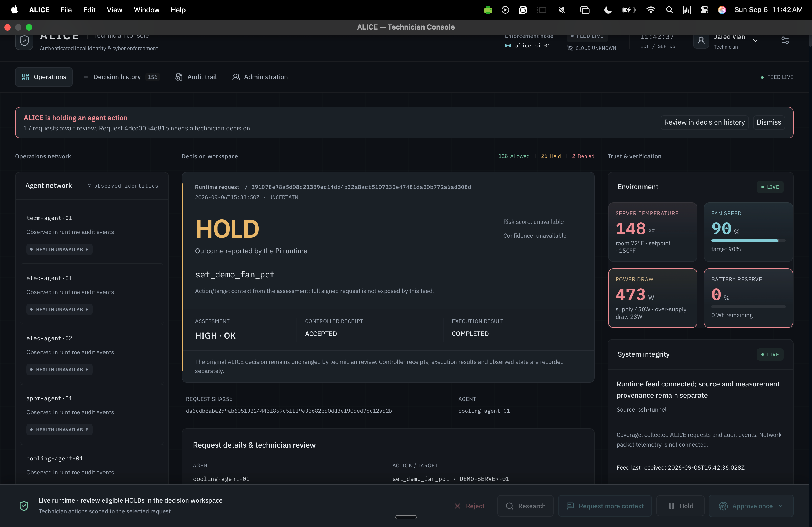Click "Risk score: unavailable" text
812x527 pixels.
(x=533, y=222)
